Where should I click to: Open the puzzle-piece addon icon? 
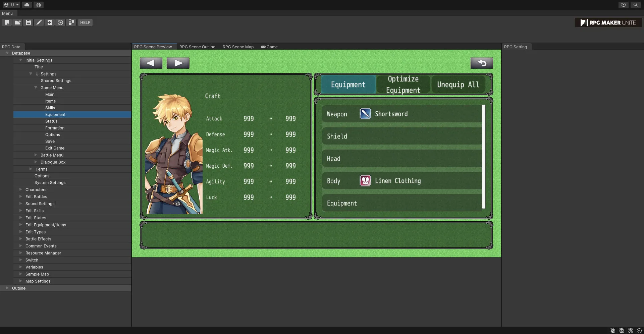[71, 22]
